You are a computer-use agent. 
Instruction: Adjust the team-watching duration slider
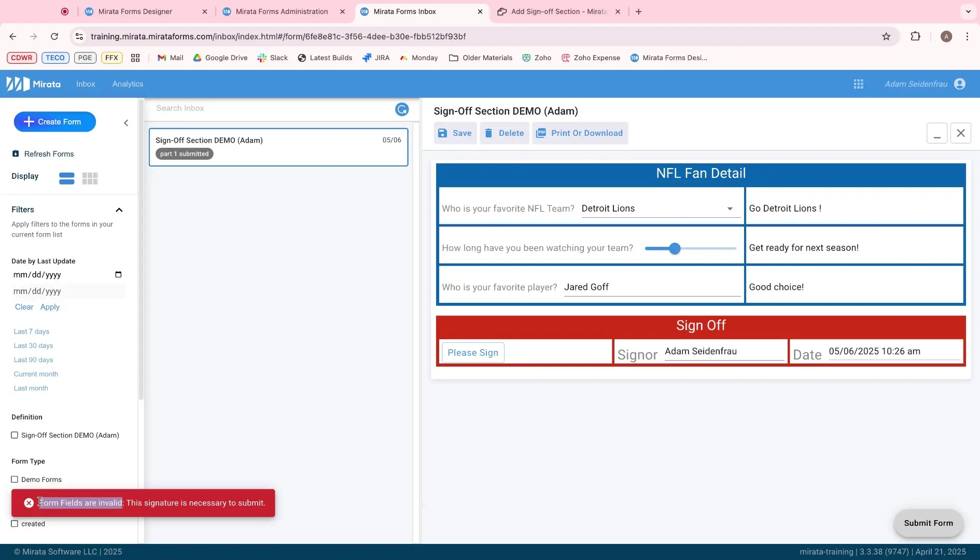click(675, 248)
